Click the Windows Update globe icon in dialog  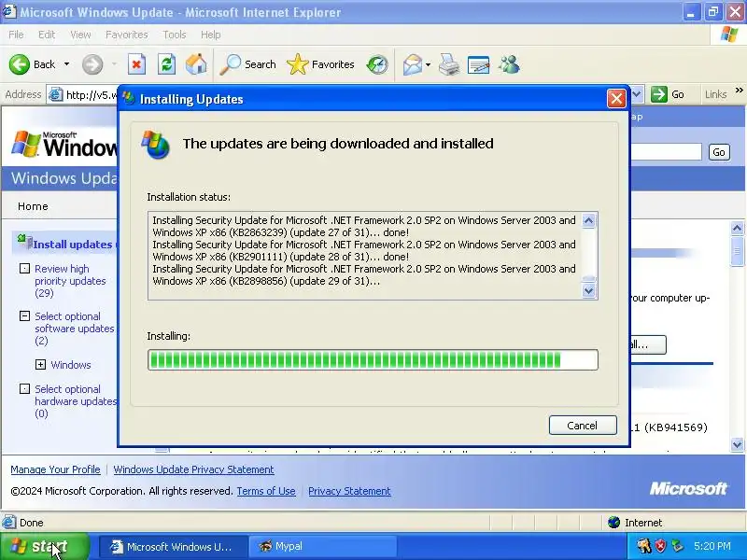tap(155, 145)
